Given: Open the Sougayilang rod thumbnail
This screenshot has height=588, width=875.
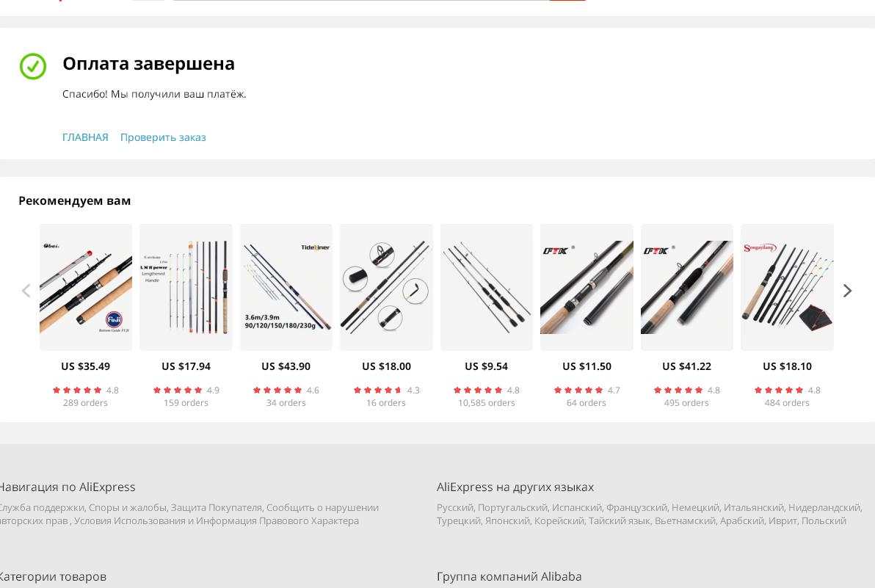Looking at the screenshot, I should tap(787, 287).
